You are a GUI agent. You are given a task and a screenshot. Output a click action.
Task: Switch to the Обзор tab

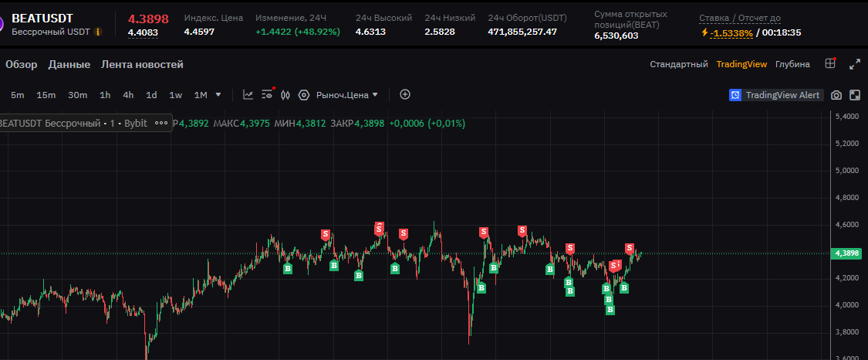[x=22, y=65]
